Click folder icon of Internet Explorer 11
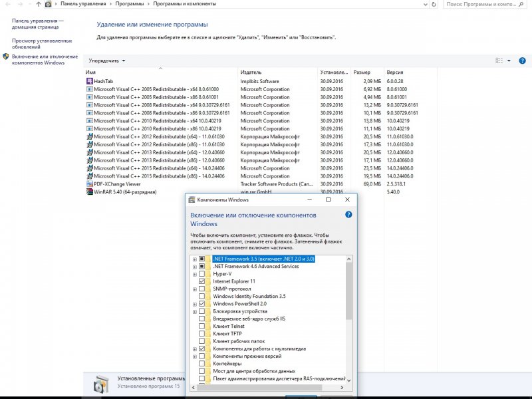The height and width of the screenshot is (399, 532). [x=208, y=281]
